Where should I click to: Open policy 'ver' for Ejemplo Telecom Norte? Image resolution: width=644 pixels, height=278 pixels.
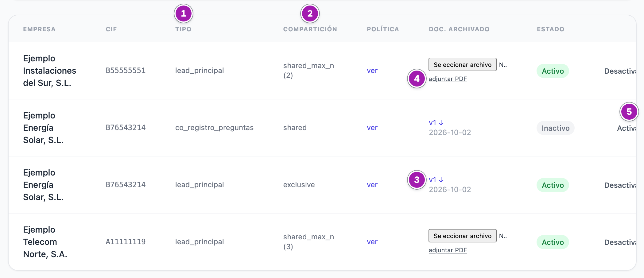(372, 242)
